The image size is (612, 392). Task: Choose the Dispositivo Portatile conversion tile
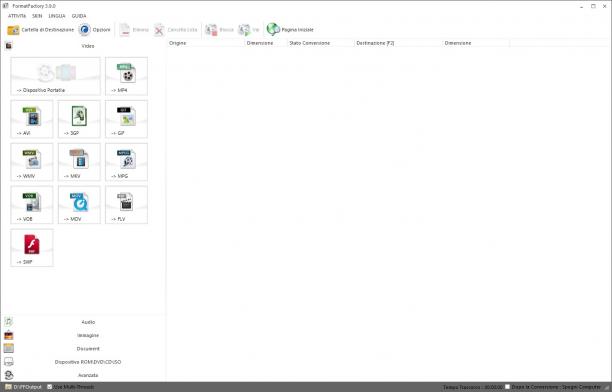55,76
